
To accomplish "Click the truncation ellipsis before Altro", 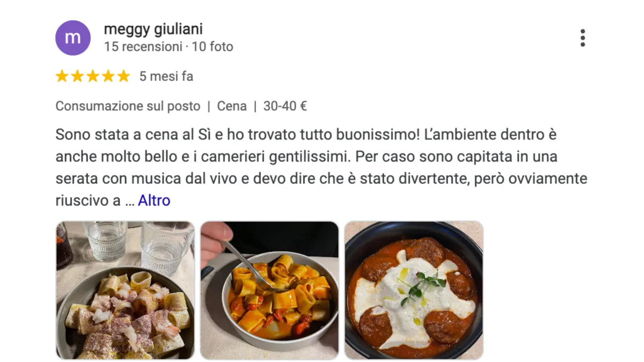I will coord(129,203).
